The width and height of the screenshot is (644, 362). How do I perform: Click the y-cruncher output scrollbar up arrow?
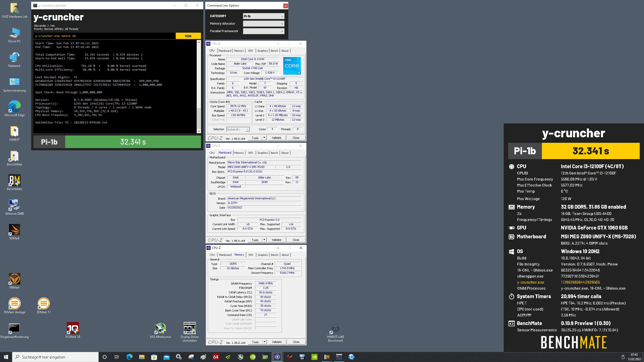tap(199, 42)
